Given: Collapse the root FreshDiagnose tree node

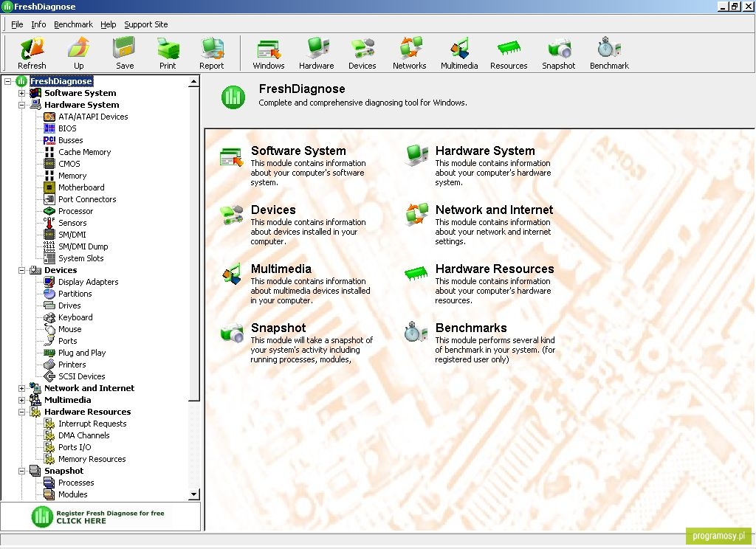Looking at the screenshot, I should pyautogui.click(x=7, y=81).
